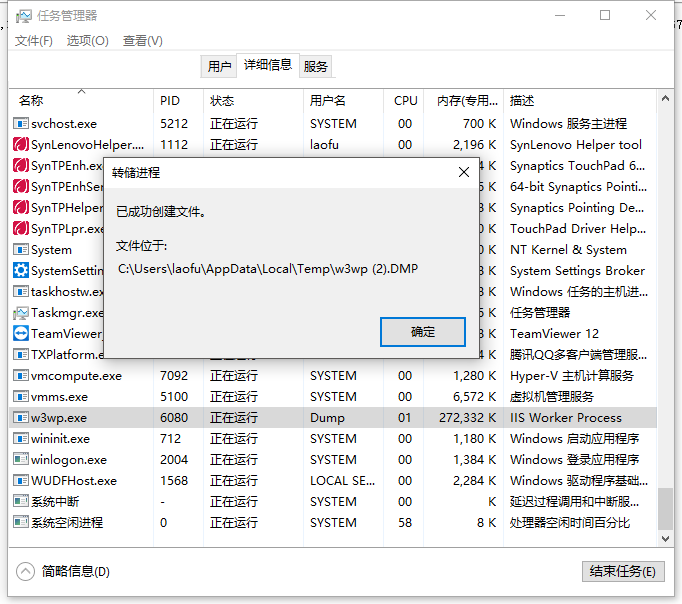Click the vertical scrollbar thumb
The height and width of the screenshot is (604, 682).
(x=665, y=508)
